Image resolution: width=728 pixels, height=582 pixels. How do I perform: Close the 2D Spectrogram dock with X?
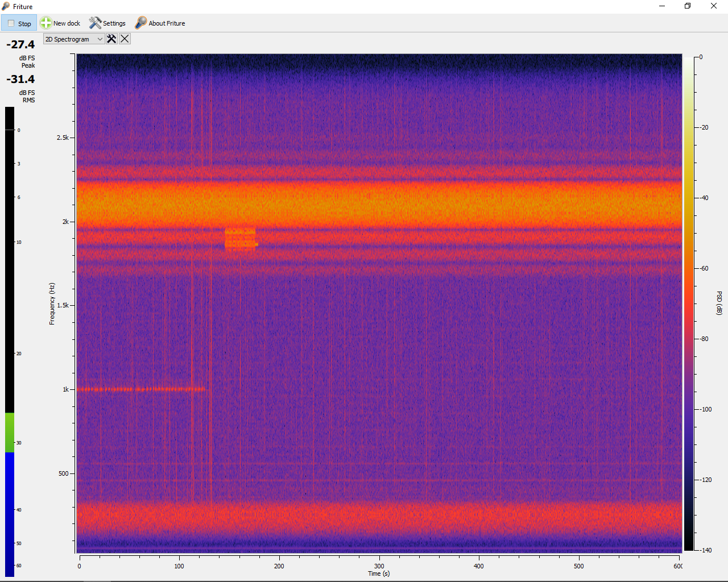coord(125,39)
